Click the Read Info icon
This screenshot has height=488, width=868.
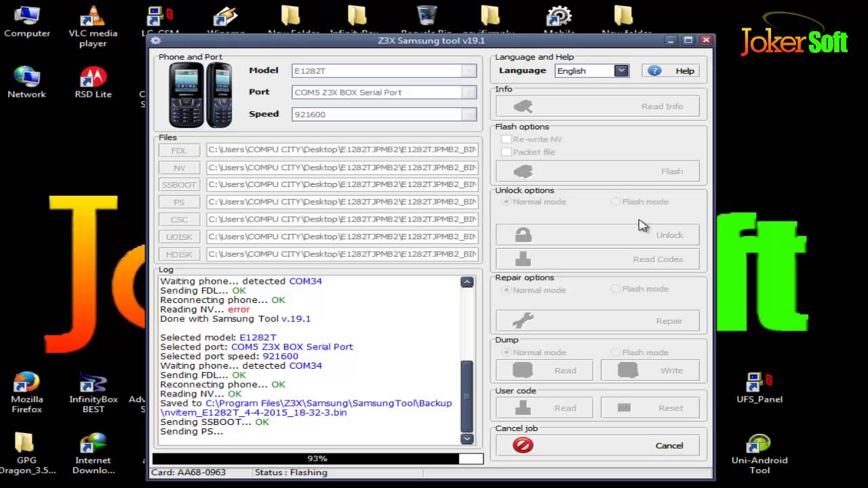click(x=523, y=106)
